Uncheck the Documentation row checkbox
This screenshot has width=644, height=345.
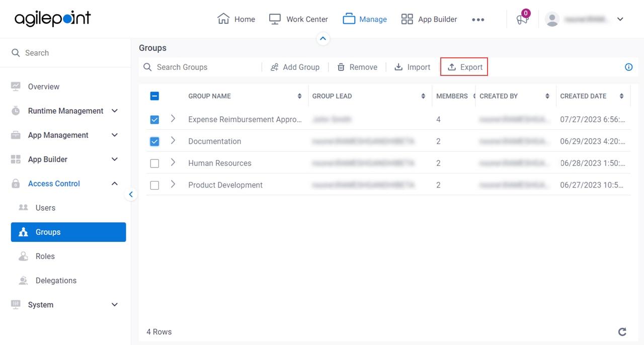tap(154, 141)
